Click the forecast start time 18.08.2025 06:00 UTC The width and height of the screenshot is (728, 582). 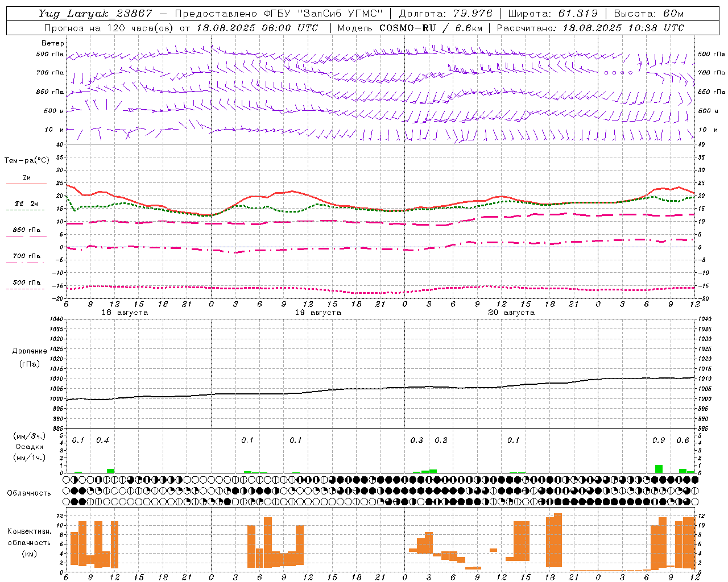[x=258, y=28]
